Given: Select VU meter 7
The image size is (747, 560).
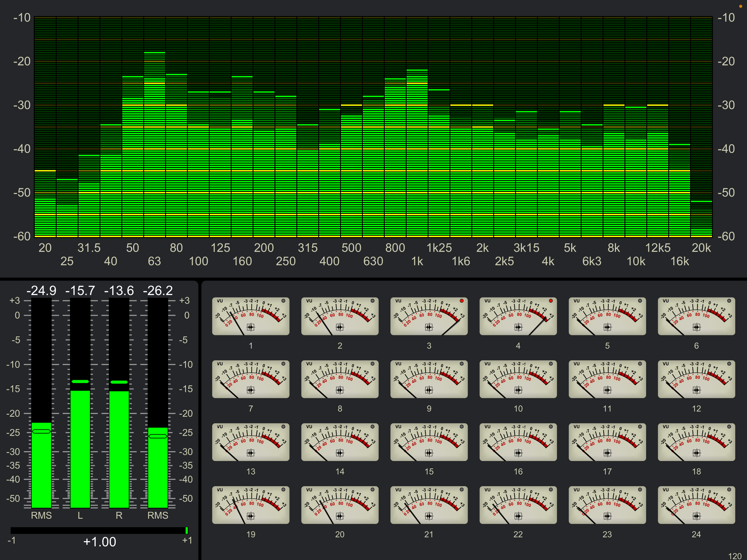Looking at the screenshot, I should 250,379.
